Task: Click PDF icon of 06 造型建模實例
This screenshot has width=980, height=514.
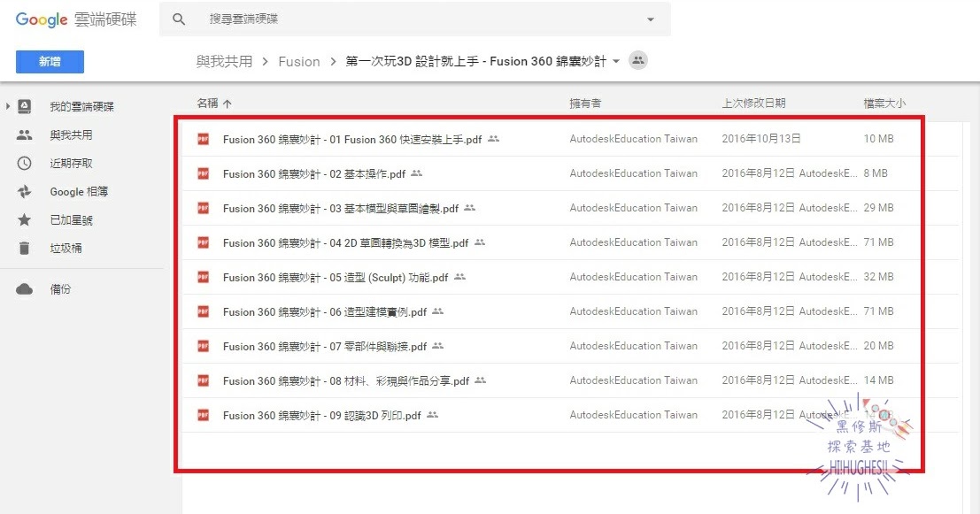Action: (203, 311)
